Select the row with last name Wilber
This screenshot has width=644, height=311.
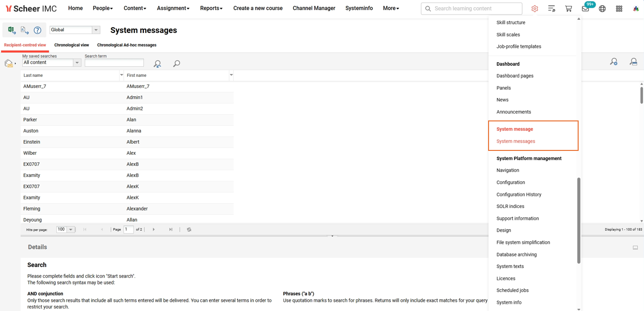[x=127, y=153]
